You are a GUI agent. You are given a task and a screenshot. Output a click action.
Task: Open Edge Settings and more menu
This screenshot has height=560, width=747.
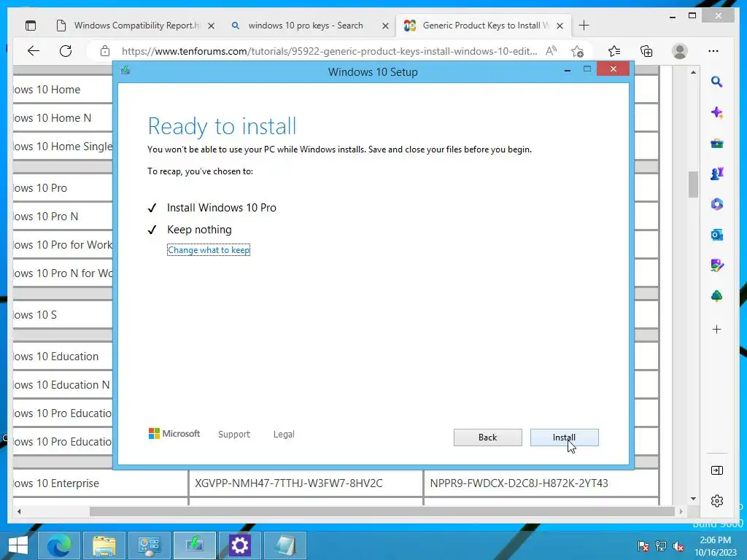tap(713, 51)
